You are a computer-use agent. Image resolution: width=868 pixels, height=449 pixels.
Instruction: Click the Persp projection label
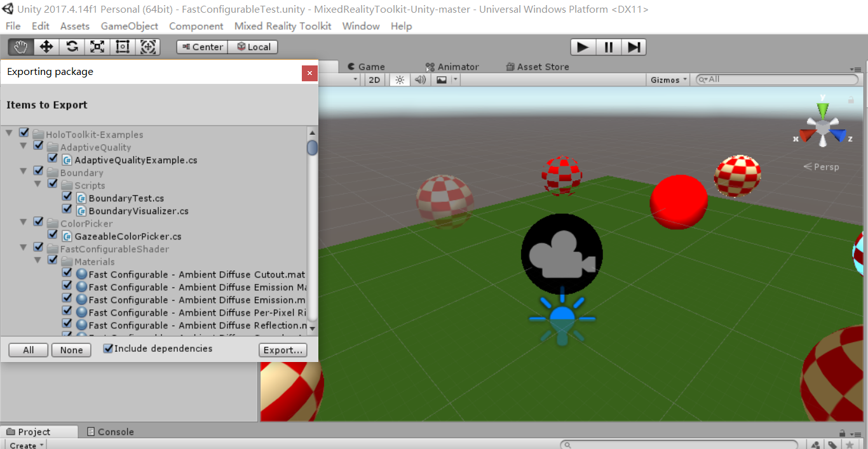pos(822,166)
